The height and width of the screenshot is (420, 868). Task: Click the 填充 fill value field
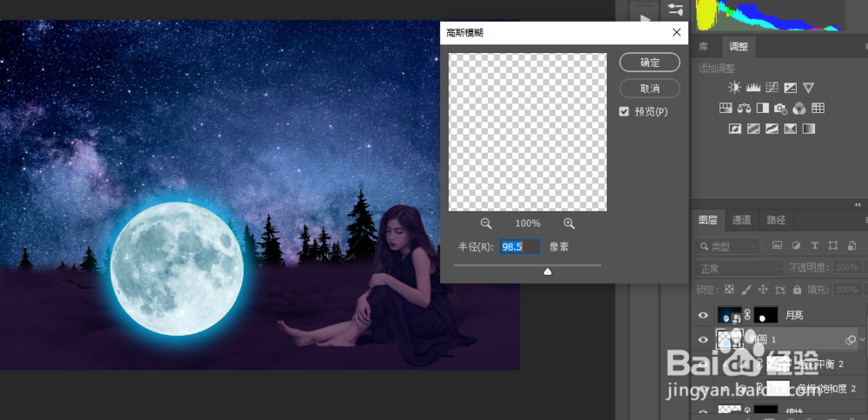pos(849,290)
